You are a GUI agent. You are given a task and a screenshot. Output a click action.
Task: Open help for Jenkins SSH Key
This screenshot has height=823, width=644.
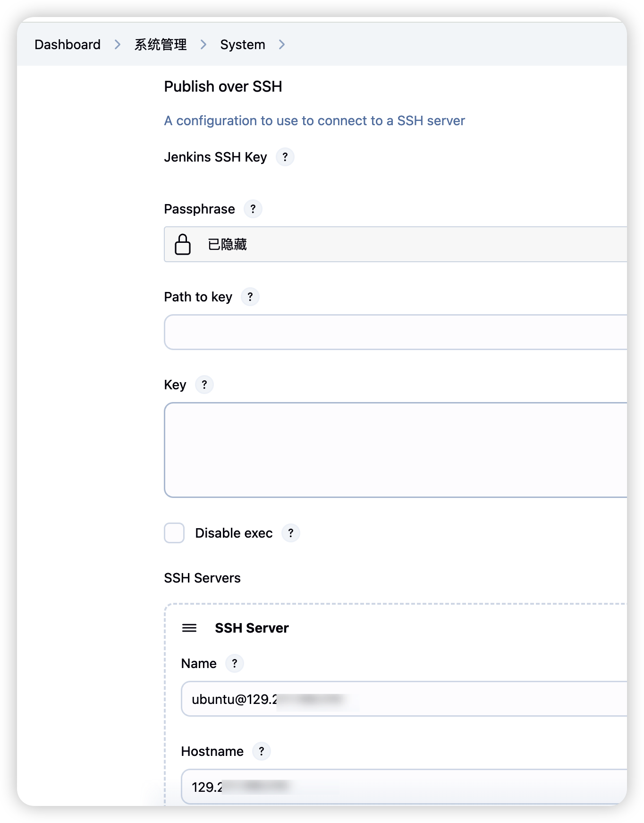[285, 157]
